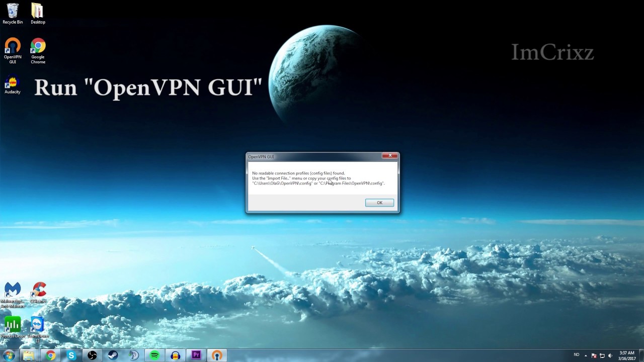This screenshot has width=644, height=362.
Task: Select the OpenVPN GUI desktop shortcut
Action: point(13,51)
